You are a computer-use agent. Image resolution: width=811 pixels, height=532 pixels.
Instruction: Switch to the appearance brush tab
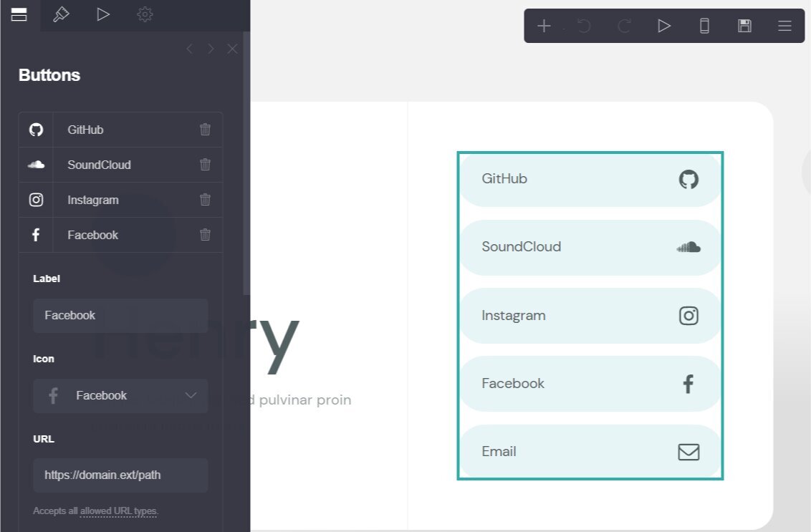(61, 14)
